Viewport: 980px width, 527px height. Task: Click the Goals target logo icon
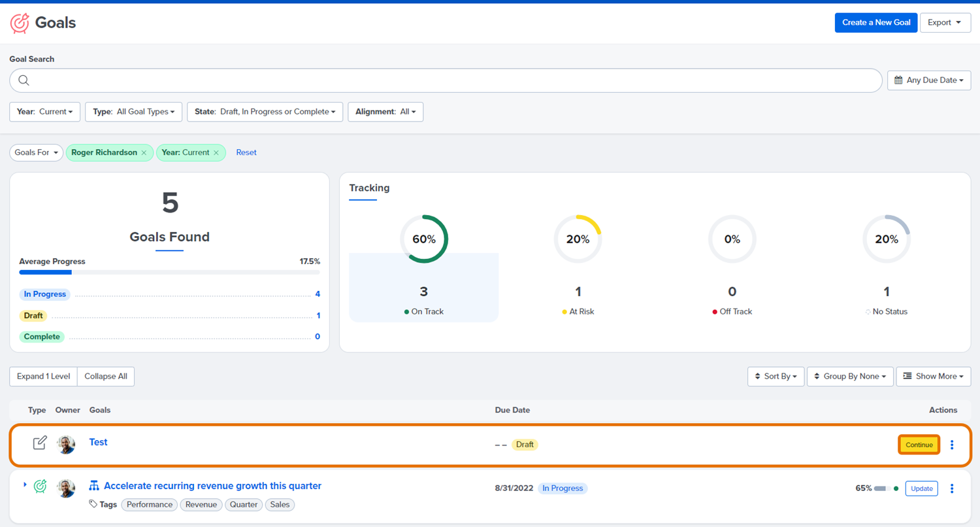pos(20,23)
